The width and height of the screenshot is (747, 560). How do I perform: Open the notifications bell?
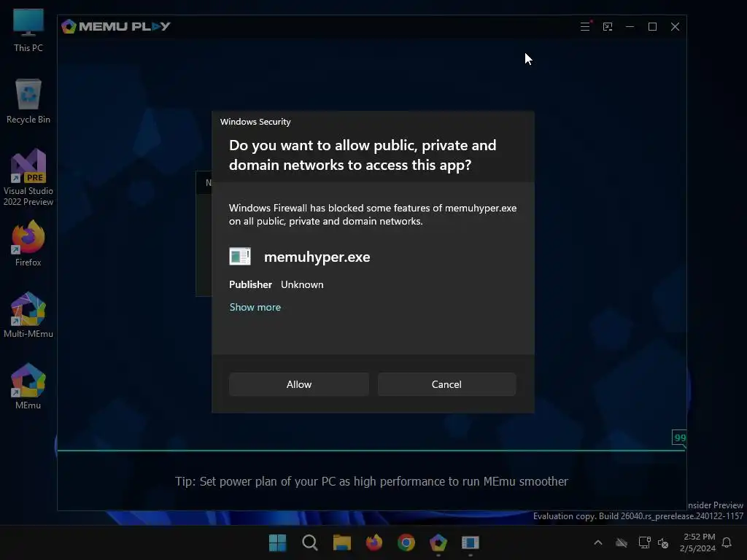[x=727, y=542]
